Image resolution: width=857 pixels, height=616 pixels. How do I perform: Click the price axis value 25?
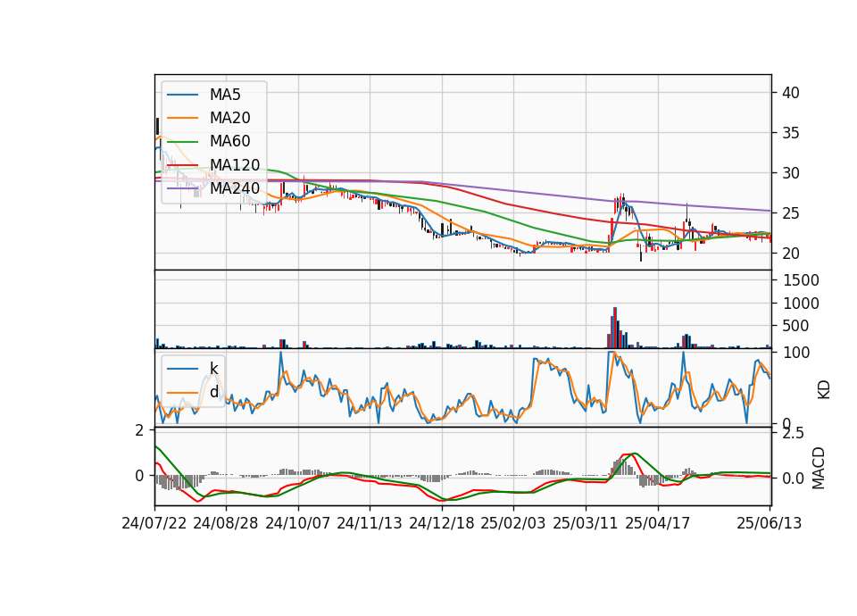coord(790,213)
